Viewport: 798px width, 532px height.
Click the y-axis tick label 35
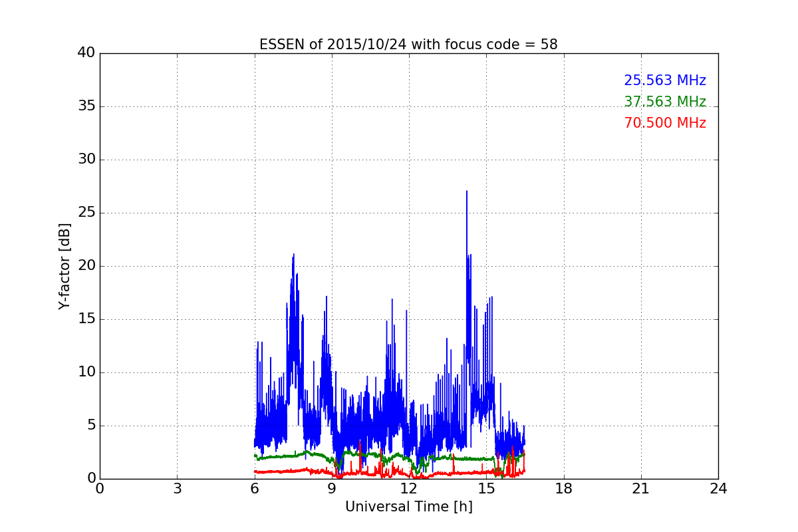click(x=86, y=106)
